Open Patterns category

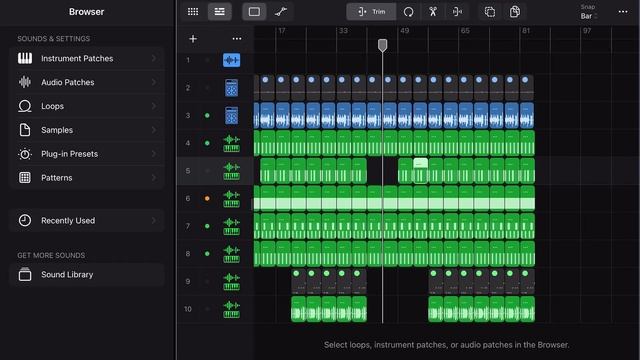click(x=87, y=178)
